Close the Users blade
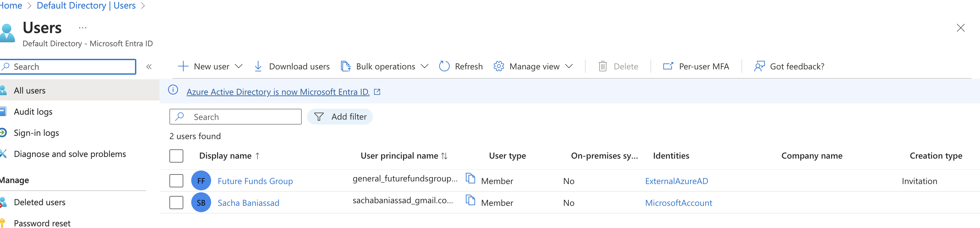Viewport: 980px width, 228px height. pos(960,28)
